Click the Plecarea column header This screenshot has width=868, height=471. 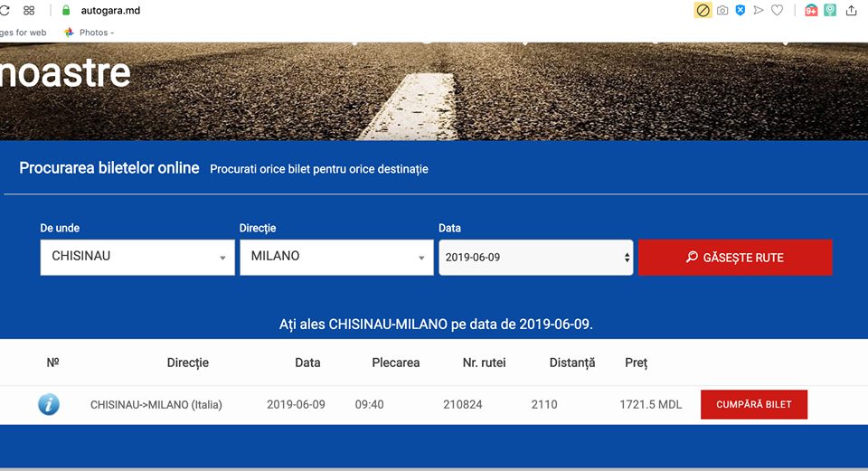click(396, 363)
